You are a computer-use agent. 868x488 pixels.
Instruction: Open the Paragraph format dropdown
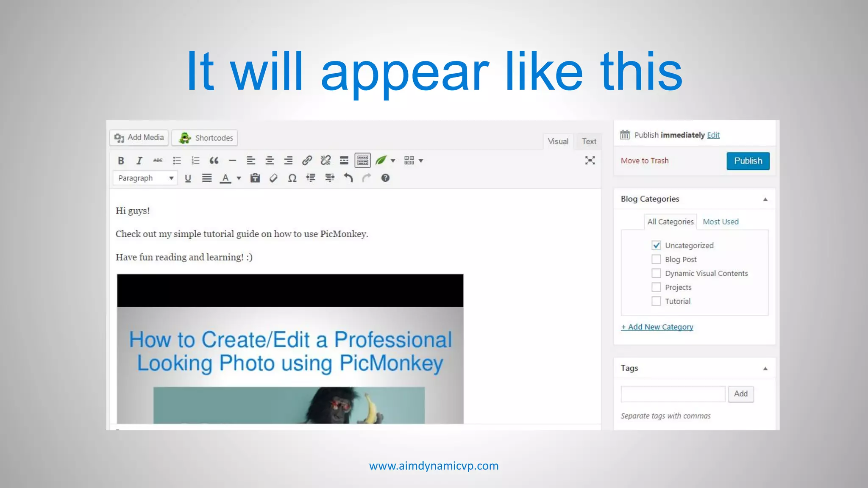click(145, 178)
